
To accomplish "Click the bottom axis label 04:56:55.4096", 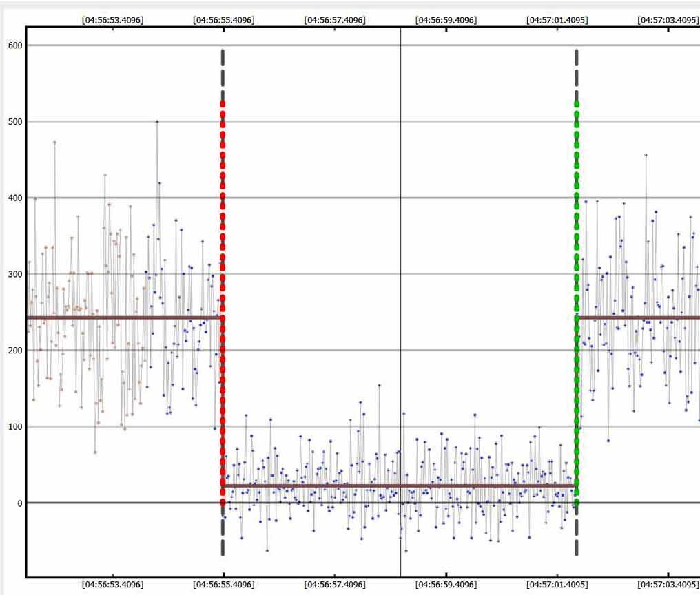I will pyautogui.click(x=223, y=585).
